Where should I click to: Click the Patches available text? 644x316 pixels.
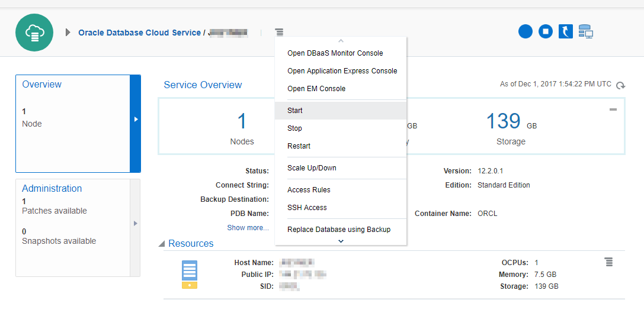pyautogui.click(x=55, y=211)
